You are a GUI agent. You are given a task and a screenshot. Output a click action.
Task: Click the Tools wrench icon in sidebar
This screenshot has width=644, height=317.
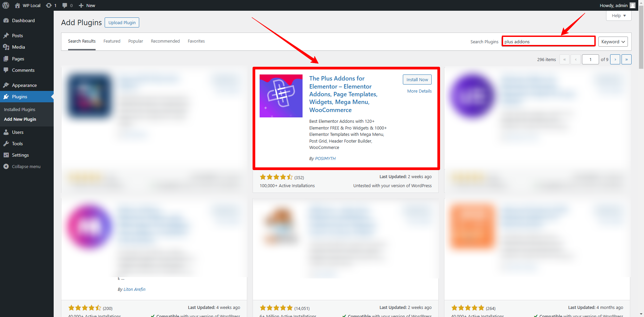pyautogui.click(x=6, y=144)
